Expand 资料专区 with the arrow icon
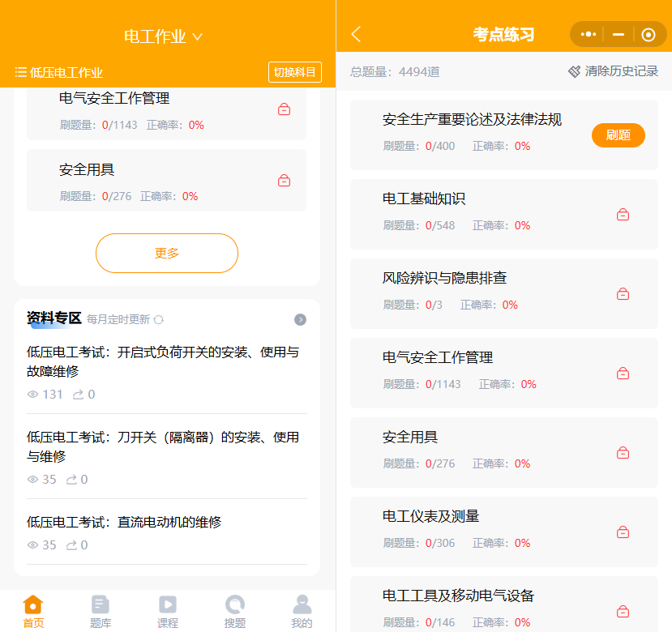 point(300,319)
